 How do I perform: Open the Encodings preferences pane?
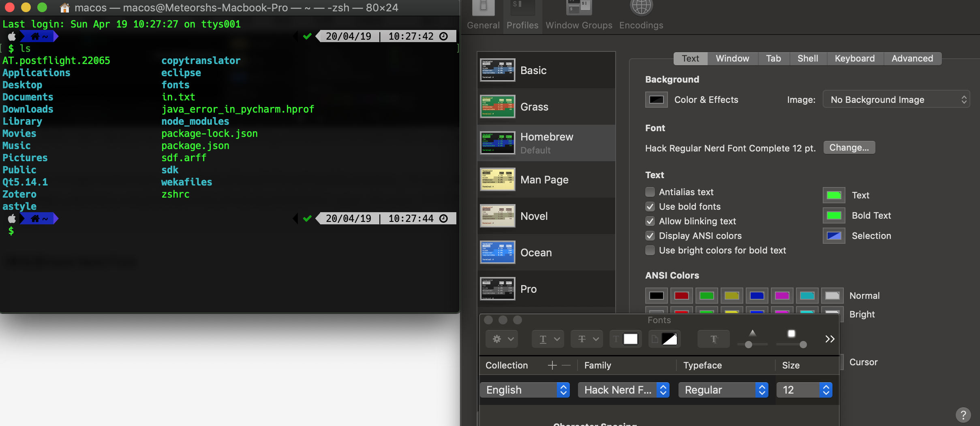641,15
